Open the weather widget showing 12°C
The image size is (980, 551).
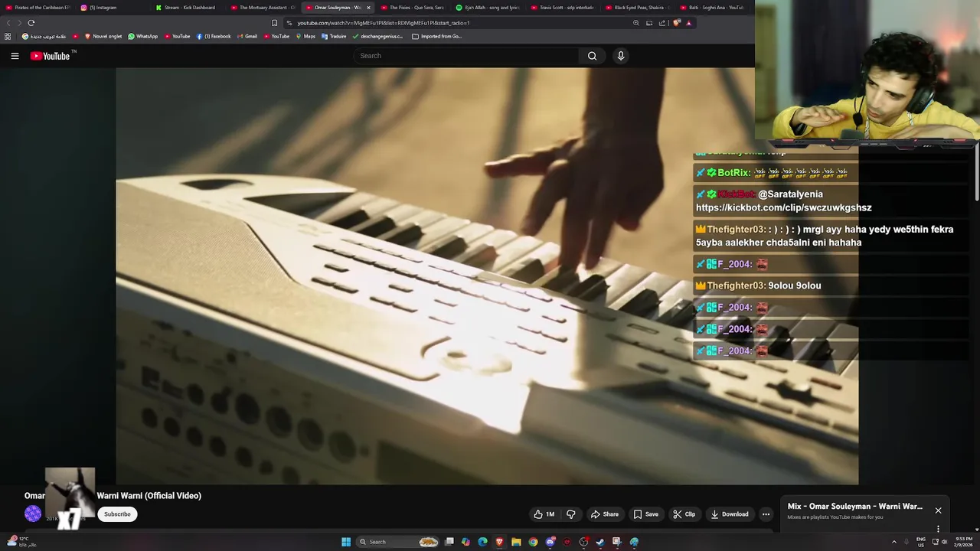(22, 541)
